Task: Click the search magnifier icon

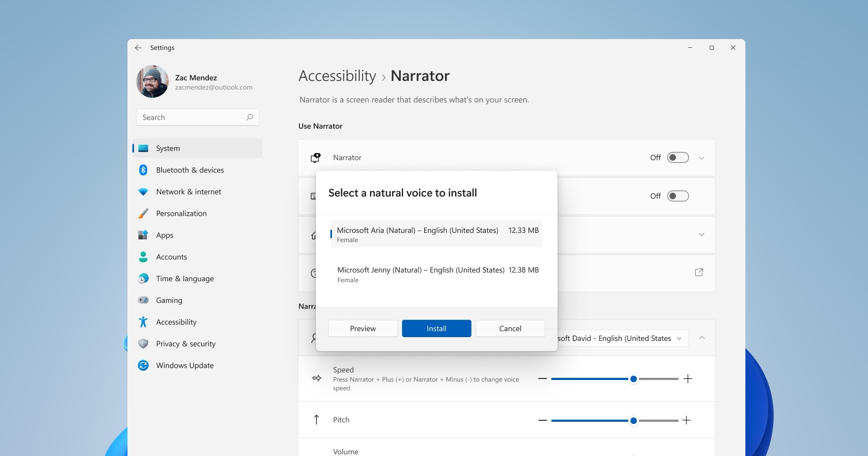Action: point(250,117)
